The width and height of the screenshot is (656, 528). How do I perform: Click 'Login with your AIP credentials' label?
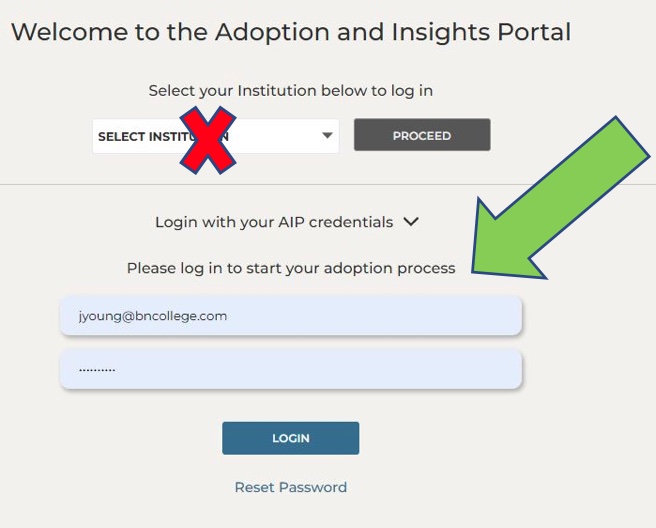(274, 222)
